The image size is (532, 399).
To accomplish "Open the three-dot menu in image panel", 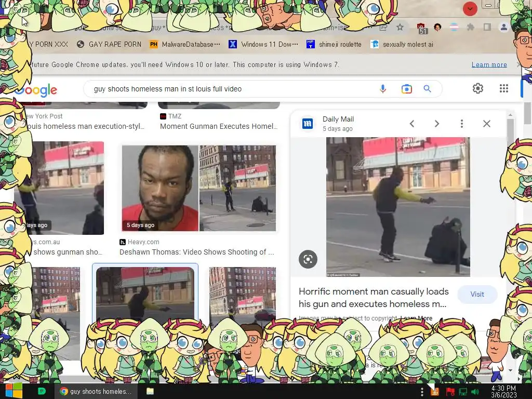I will (x=462, y=124).
